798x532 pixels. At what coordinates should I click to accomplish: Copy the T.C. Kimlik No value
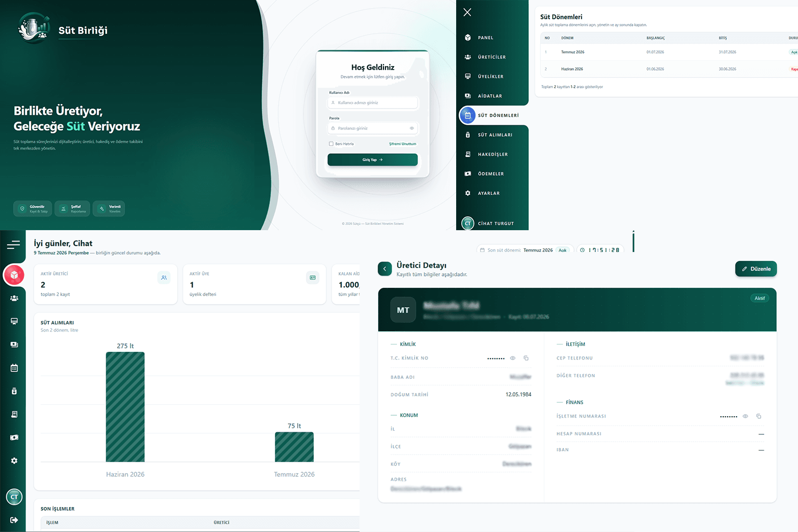(x=526, y=358)
